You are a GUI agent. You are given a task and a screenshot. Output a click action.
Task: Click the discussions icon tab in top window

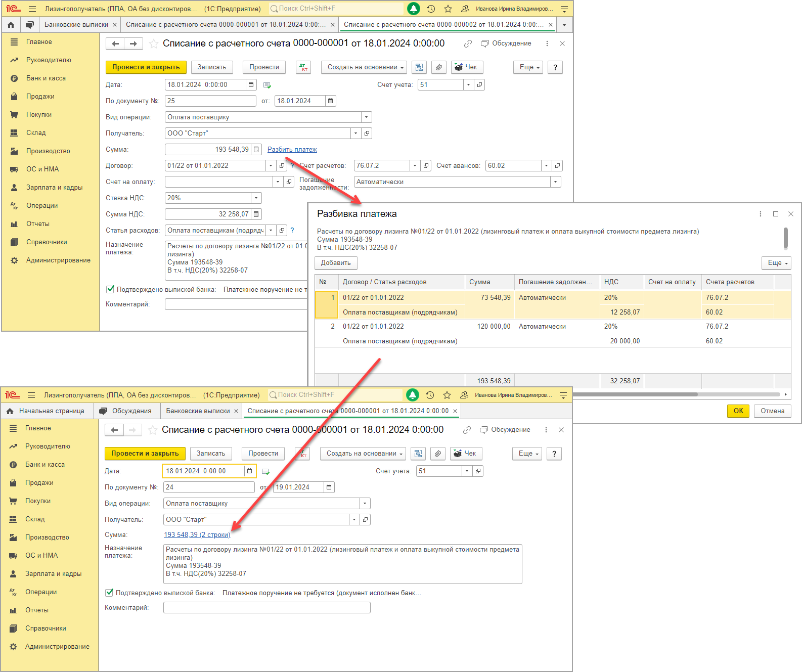click(x=30, y=24)
